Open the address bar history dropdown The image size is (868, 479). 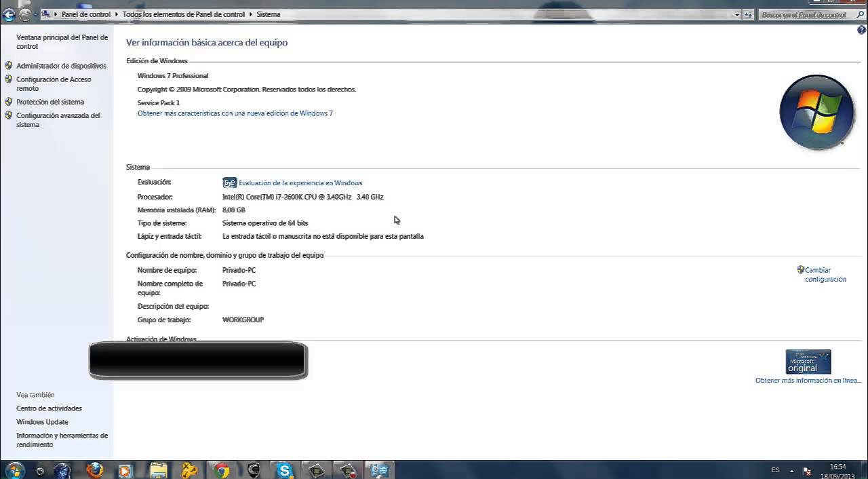(737, 14)
